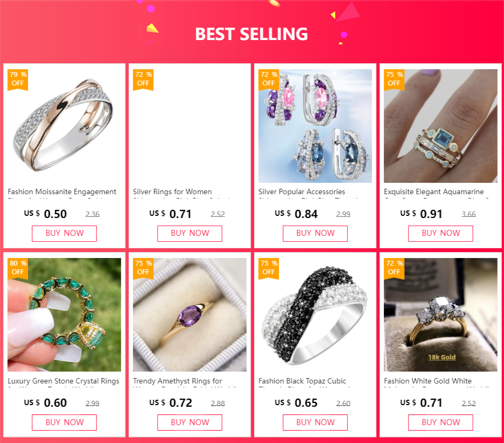
Task: Open the Silver Rings for Women title link
Action: [173, 192]
